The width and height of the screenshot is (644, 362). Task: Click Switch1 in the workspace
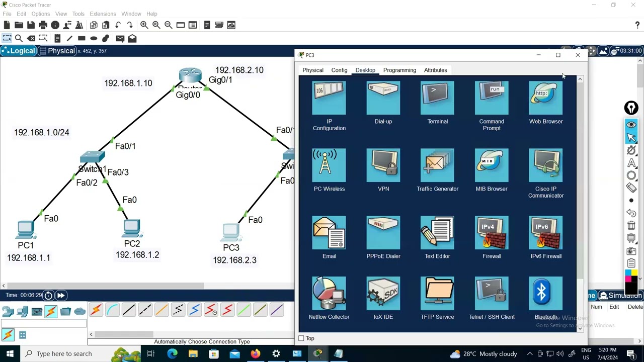[92, 157]
